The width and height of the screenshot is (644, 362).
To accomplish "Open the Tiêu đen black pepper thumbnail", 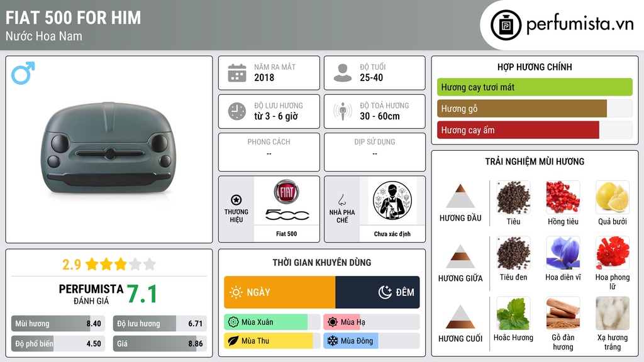I will tap(513, 253).
